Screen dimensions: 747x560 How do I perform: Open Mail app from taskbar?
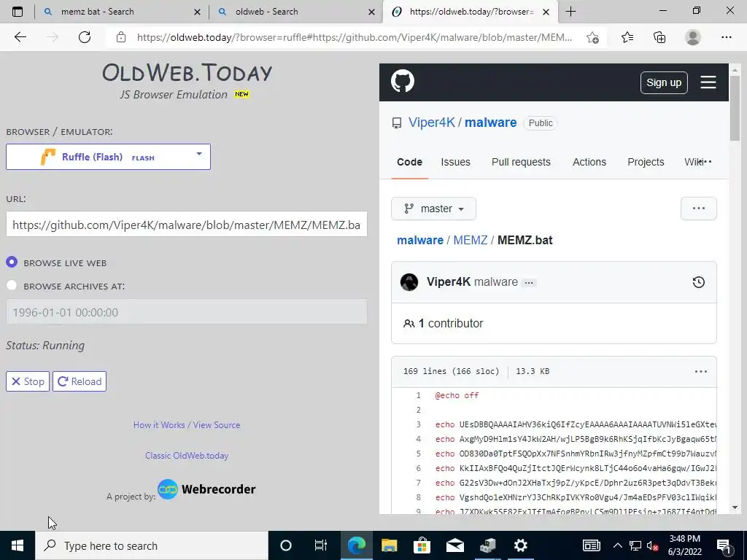(455, 545)
